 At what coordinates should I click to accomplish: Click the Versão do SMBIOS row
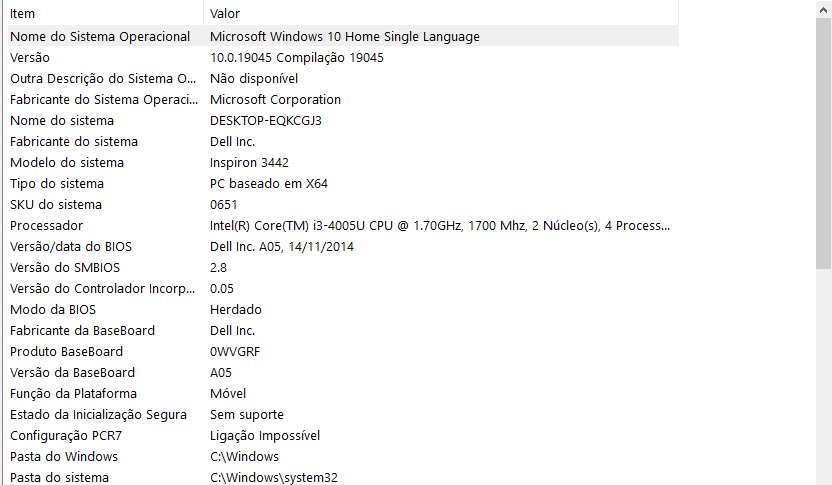tap(100, 268)
